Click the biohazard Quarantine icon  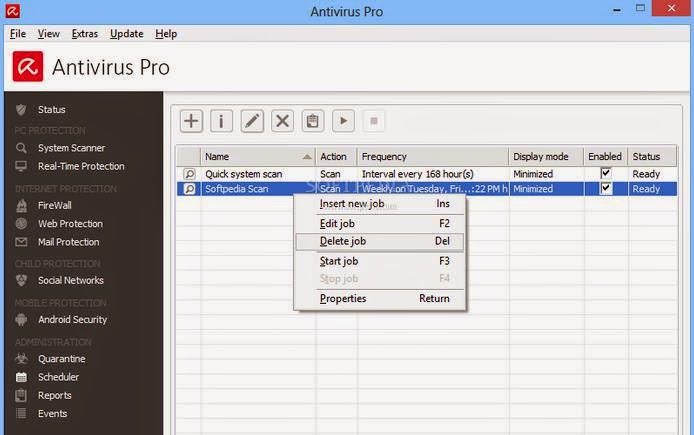pos(21,358)
